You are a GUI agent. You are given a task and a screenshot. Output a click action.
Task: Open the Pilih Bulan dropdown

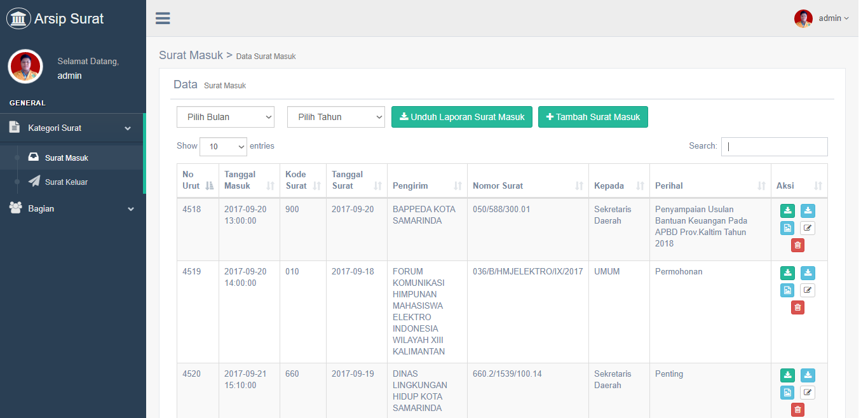pyautogui.click(x=226, y=117)
